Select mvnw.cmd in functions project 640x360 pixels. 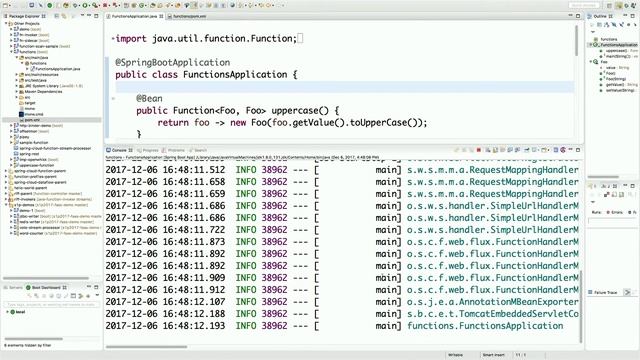(33, 114)
